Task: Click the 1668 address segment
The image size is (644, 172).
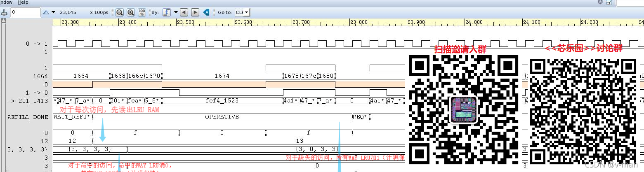Action: (118, 76)
